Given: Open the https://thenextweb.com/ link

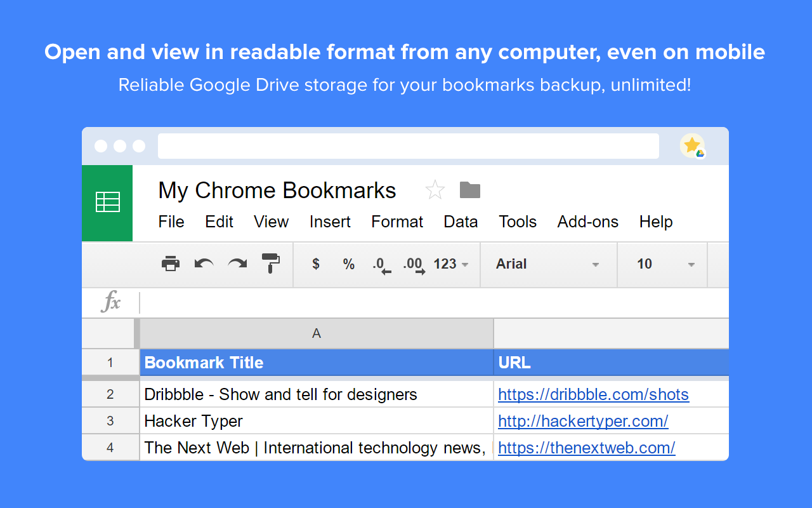Looking at the screenshot, I should (x=587, y=448).
